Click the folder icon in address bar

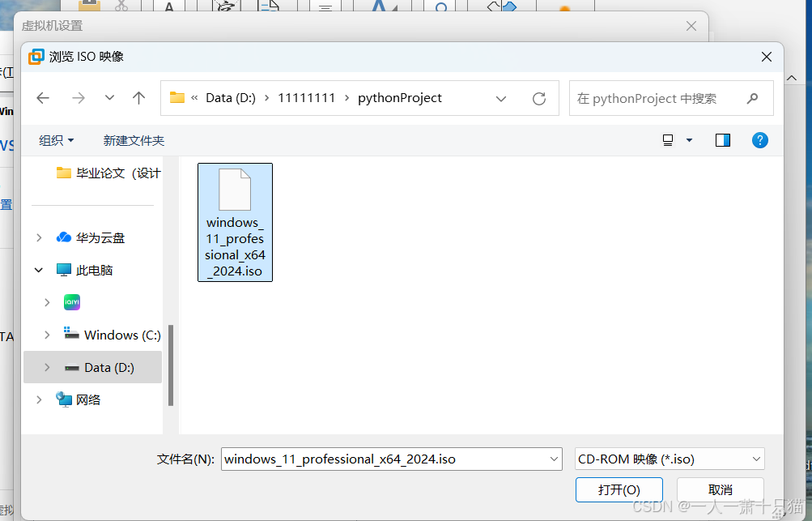coord(177,97)
